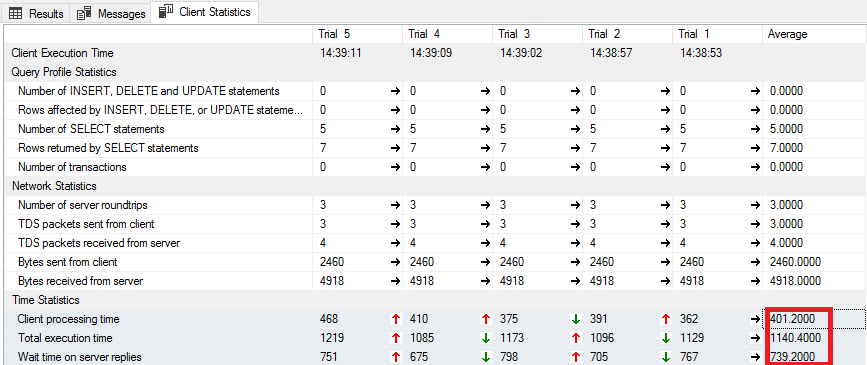Select 'Wait time on server replies' row label
867x365 pixels.
[x=80, y=357]
